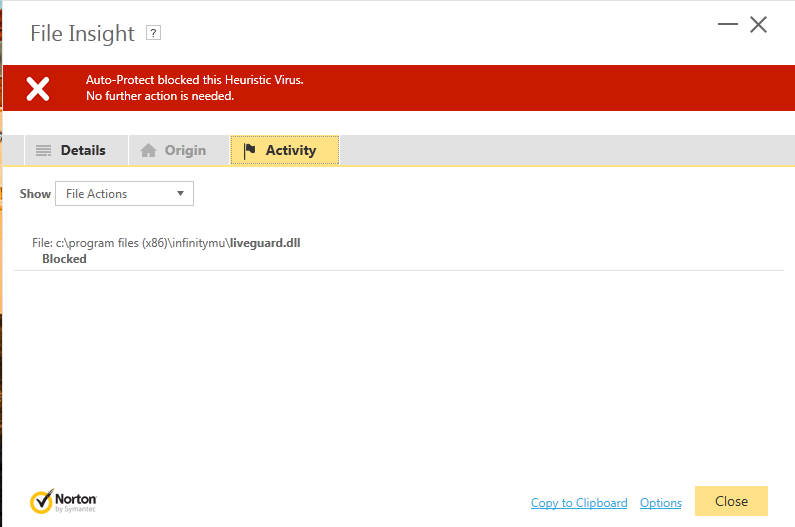Open the Options link
795x527 pixels.
pyautogui.click(x=661, y=503)
